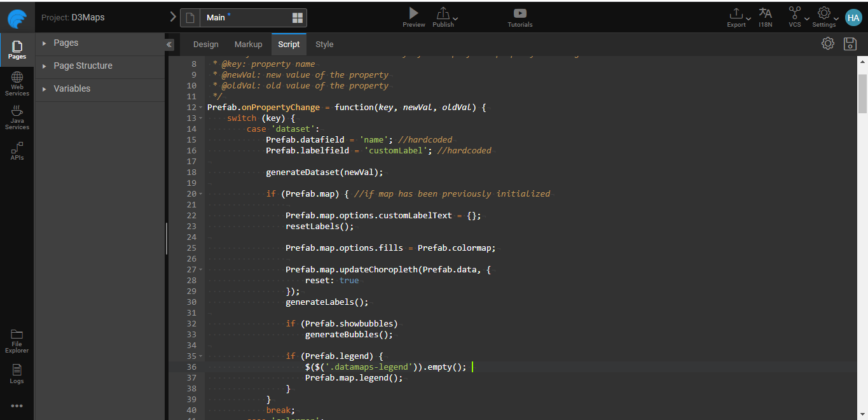Open the APIs section

[17, 151]
